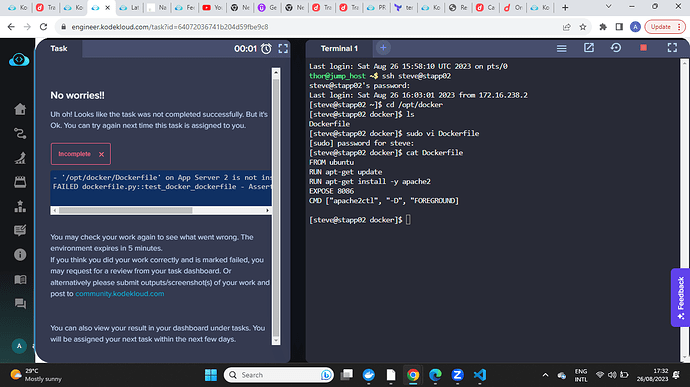Open Zoom from the taskbar
690x387 pixels.
457,375
